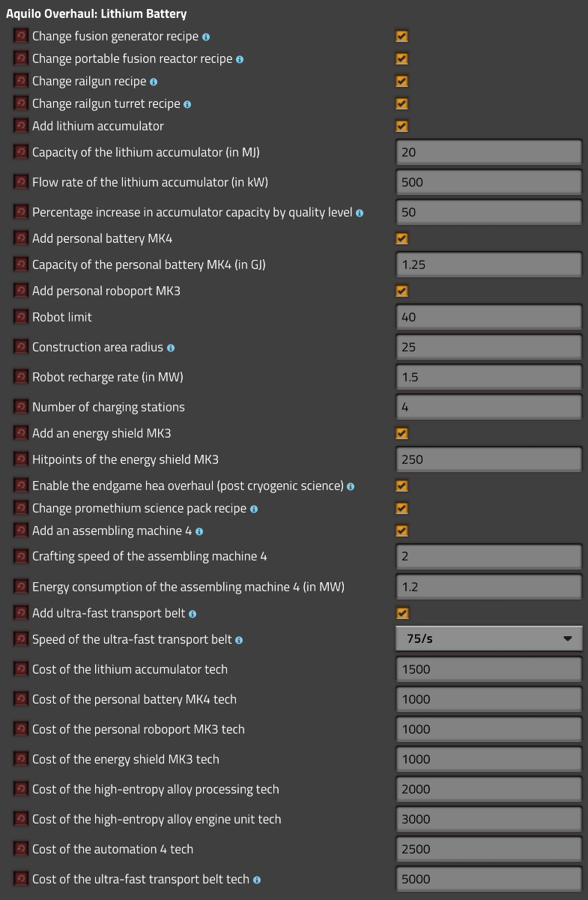Click info icon for ultra-fast belt tech cost
The image size is (588, 900).
[x=257, y=880]
